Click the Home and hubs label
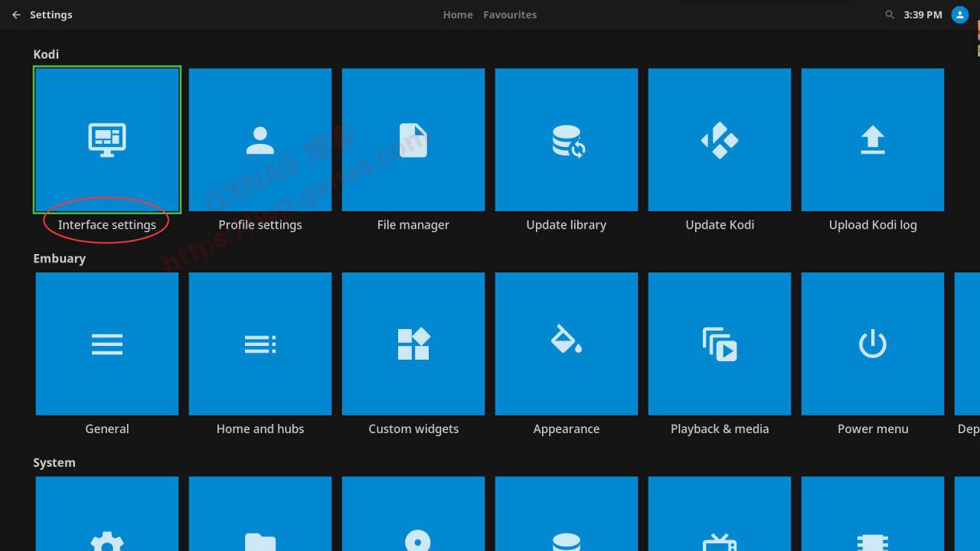980x551 pixels. coord(260,429)
